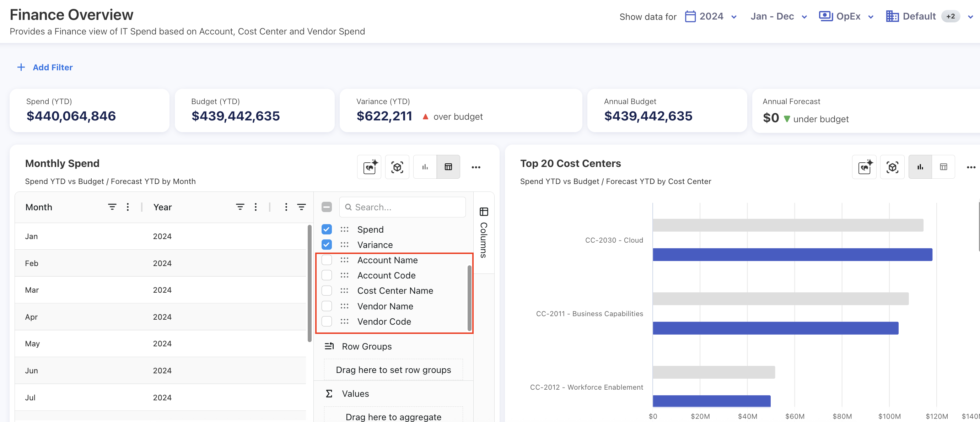Open the 2024 year dropdown
The width and height of the screenshot is (980, 422).
(x=711, y=16)
